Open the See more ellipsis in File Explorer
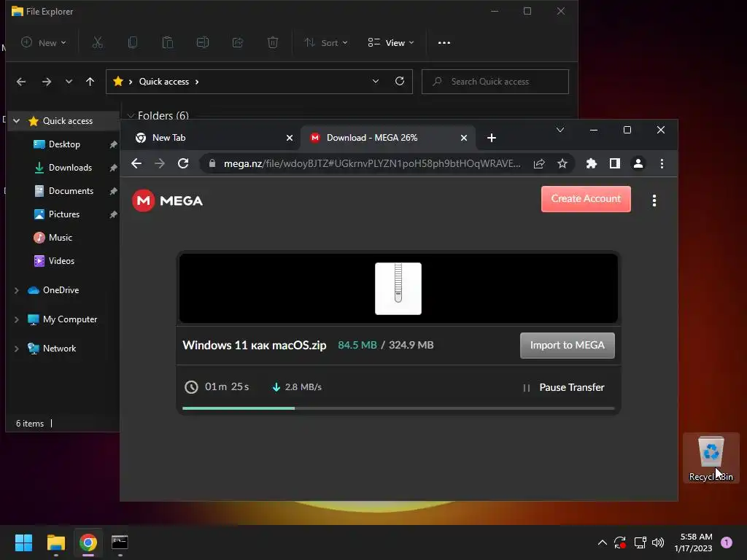This screenshot has width=747, height=560. coord(444,43)
